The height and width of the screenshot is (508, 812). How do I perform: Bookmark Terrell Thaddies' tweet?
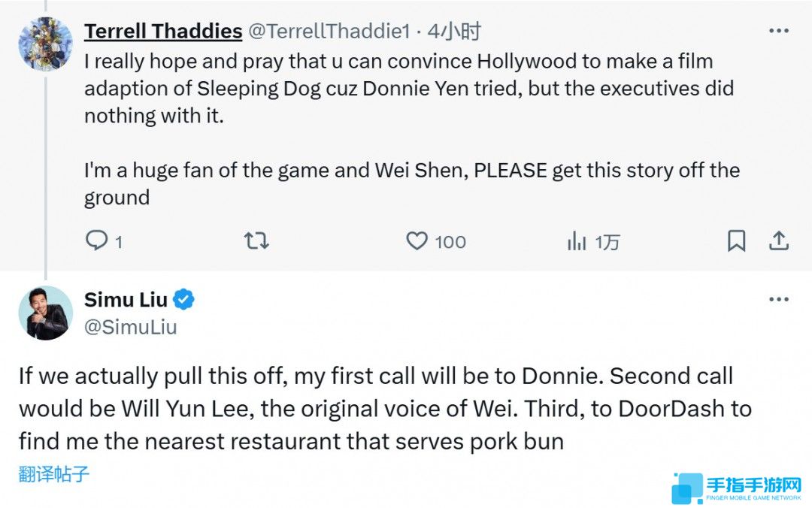point(736,241)
